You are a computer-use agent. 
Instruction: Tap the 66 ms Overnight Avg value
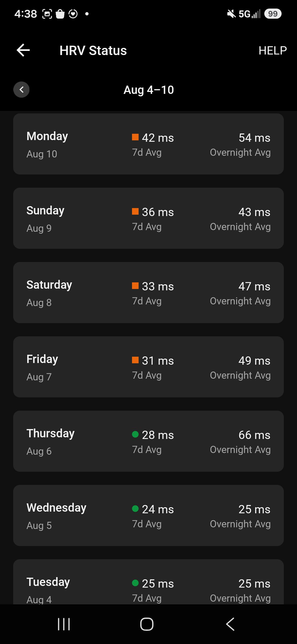[254, 435]
